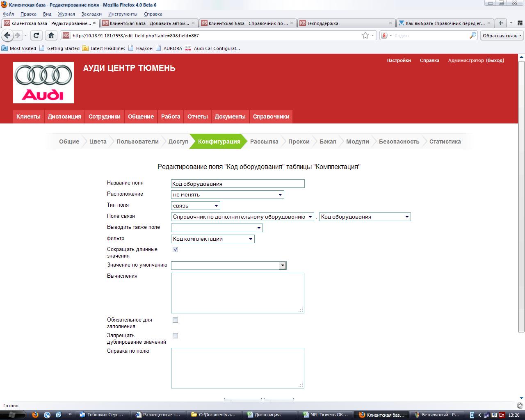Go to the Рассылка settings step
The image size is (525, 420).
[264, 142]
